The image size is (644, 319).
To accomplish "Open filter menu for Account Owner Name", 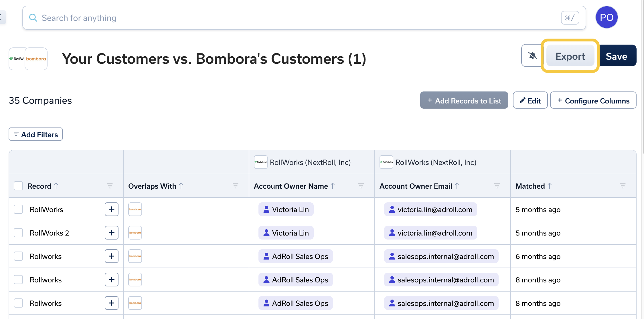I will (361, 186).
